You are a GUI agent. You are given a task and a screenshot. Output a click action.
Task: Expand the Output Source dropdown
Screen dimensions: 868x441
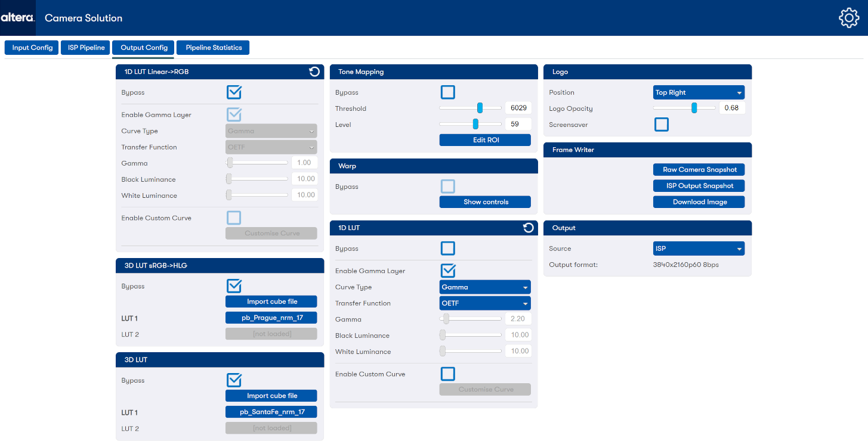pyautogui.click(x=699, y=249)
